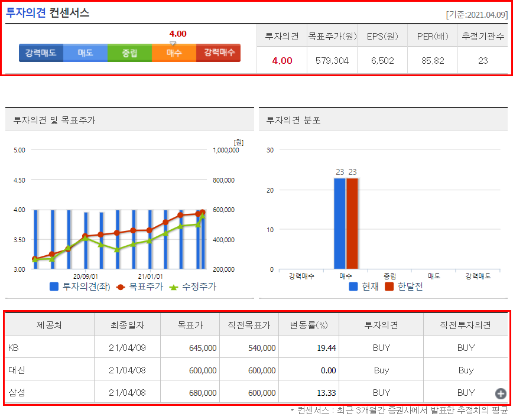
Task: Click the red 한달전 bar for 매수
Action: [x=352, y=223]
